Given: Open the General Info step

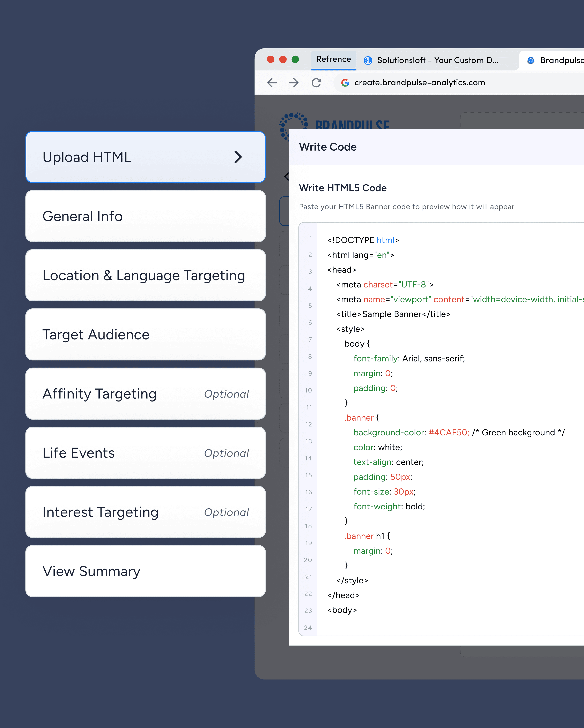Looking at the screenshot, I should (146, 216).
